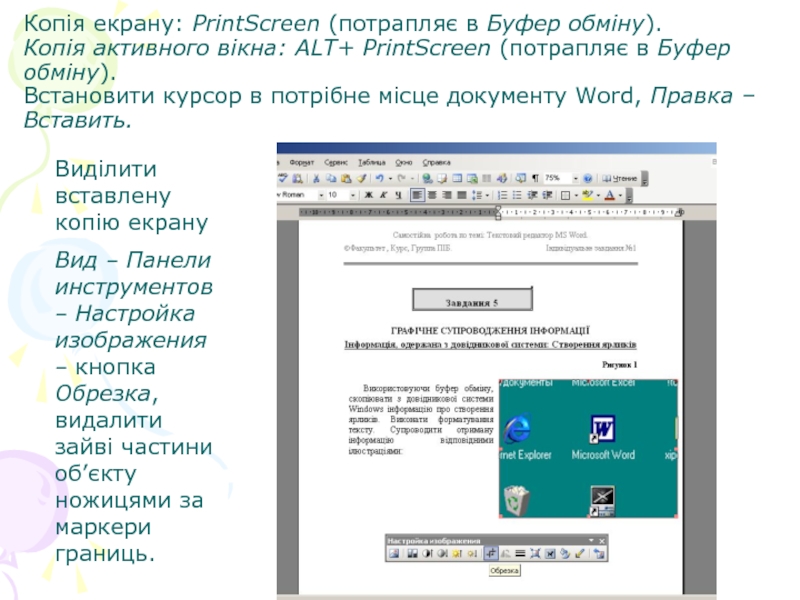Click the Tables and Borders panel icon
800x600 pixels.
[x=442, y=178]
